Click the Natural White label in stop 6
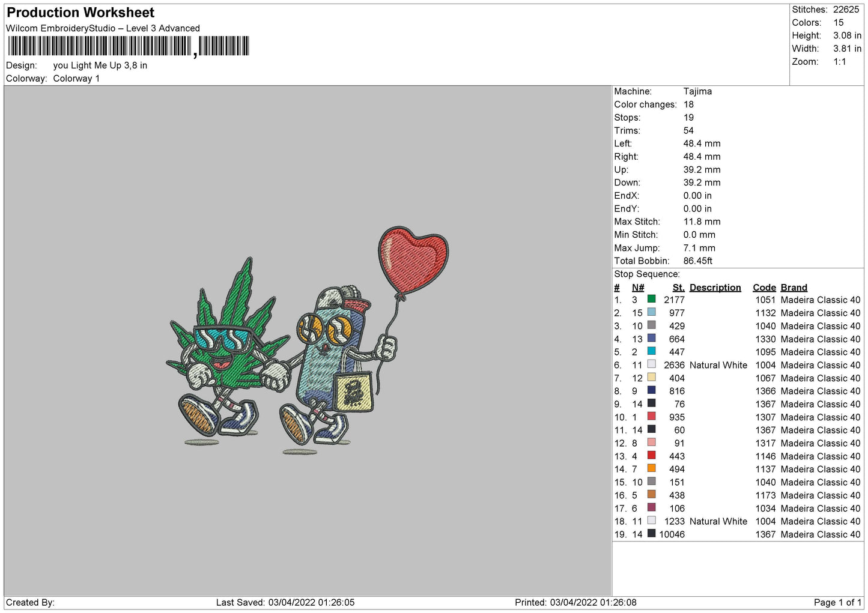This screenshot has height=613, width=868. point(718,365)
